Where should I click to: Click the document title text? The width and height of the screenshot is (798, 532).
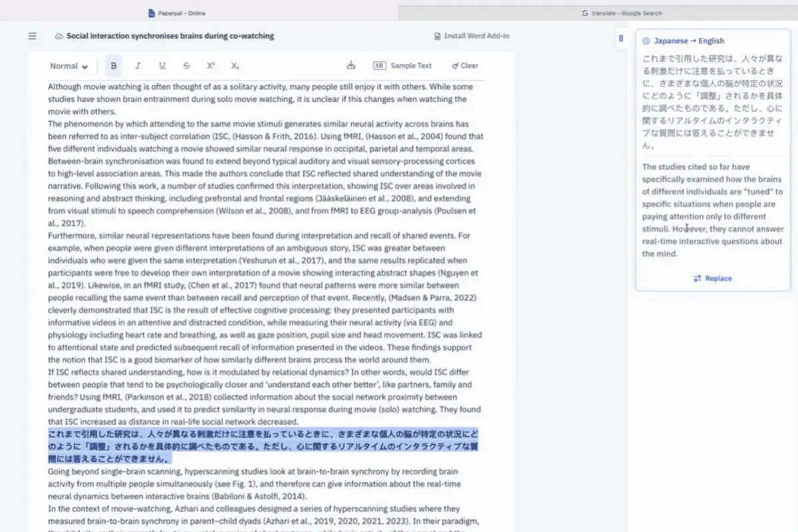coord(170,36)
